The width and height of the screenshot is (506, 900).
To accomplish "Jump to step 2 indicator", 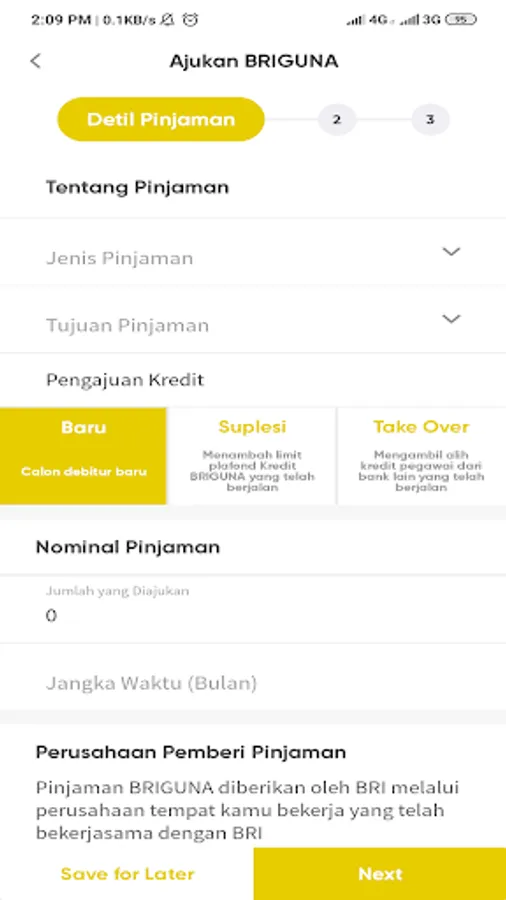I will pyautogui.click(x=337, y=119).
